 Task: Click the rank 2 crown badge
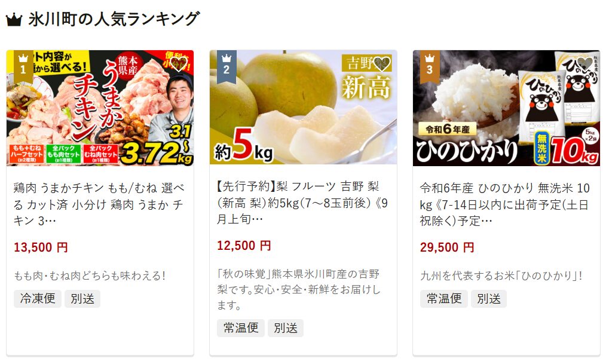point(227,65)
